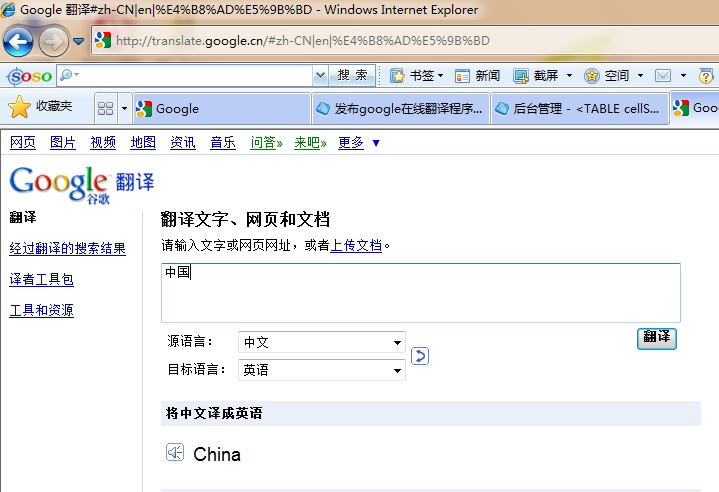Click the mail envelope toolbar icon

(x=663, y=76)
